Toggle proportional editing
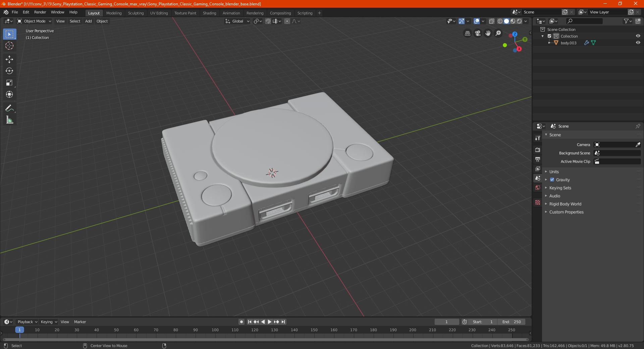The width and height of the screenshot is (644, 349). pos(287,21)
